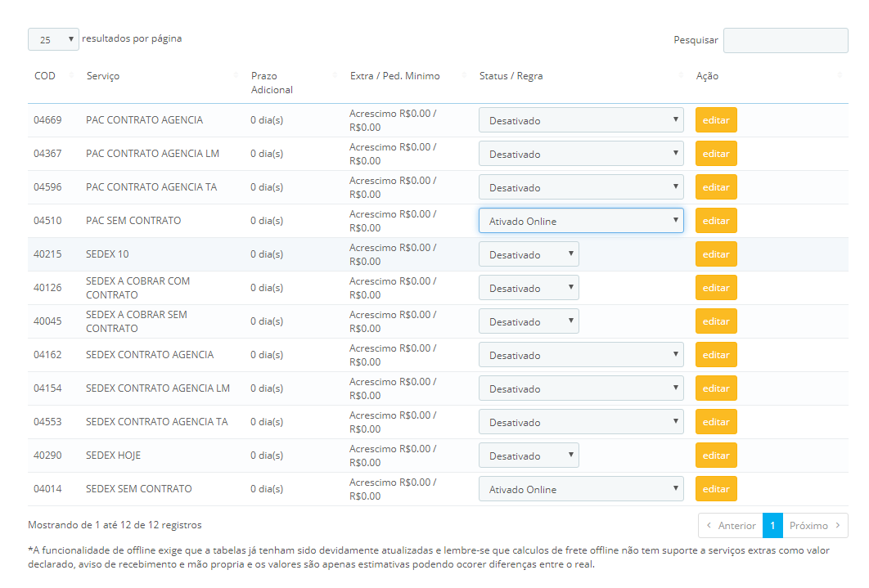This screenshot has height=588, width=869.
Task: Sort by Ação column header
Action: coord(769,76)
